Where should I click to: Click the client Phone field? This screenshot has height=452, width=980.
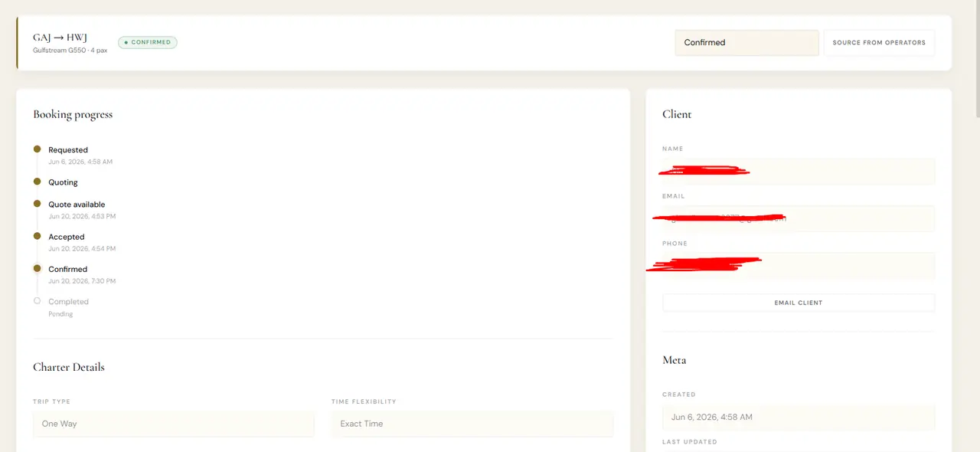pyautogui.click(x=799, y=266)
